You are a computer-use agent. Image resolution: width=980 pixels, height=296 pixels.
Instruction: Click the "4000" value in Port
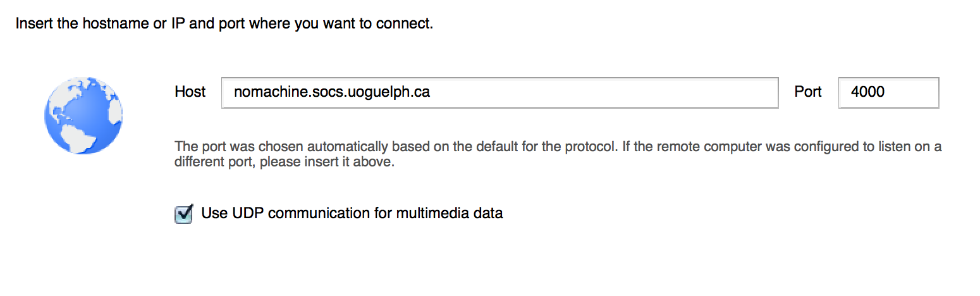tap(867, 92)
